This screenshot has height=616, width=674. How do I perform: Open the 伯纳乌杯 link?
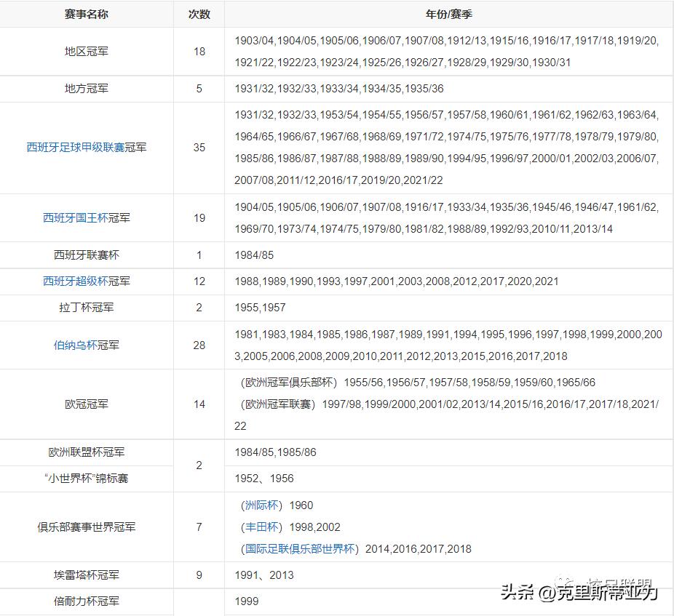coord(76,345)
